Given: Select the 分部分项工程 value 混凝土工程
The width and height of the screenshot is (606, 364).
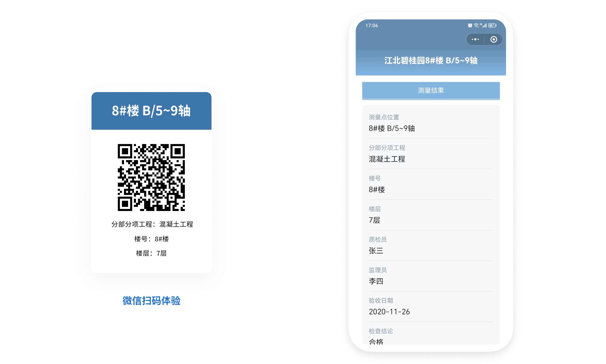Looking at the screenshot, I should click(387, 159).
